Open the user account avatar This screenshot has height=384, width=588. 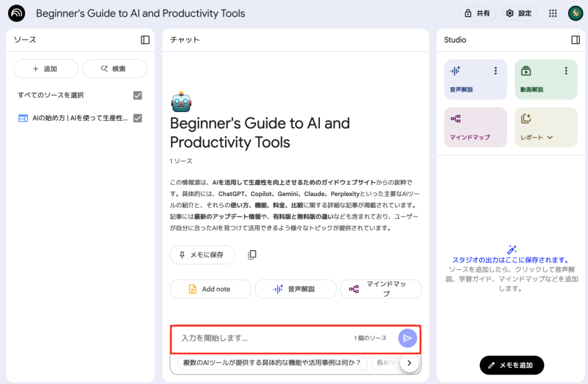575,13
